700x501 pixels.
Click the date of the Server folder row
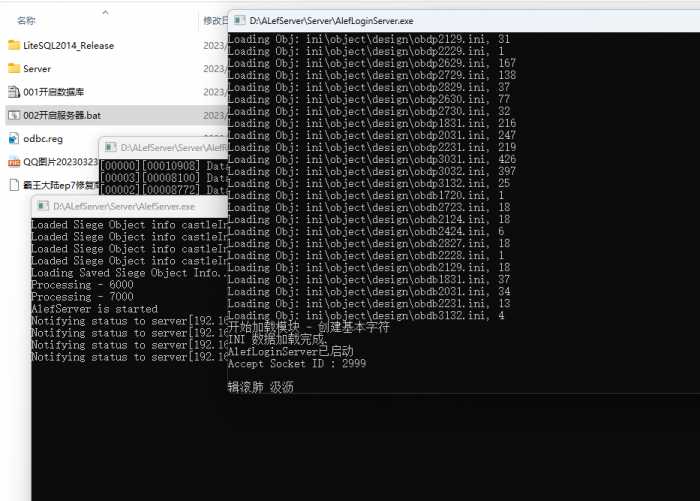coord(215,69)
